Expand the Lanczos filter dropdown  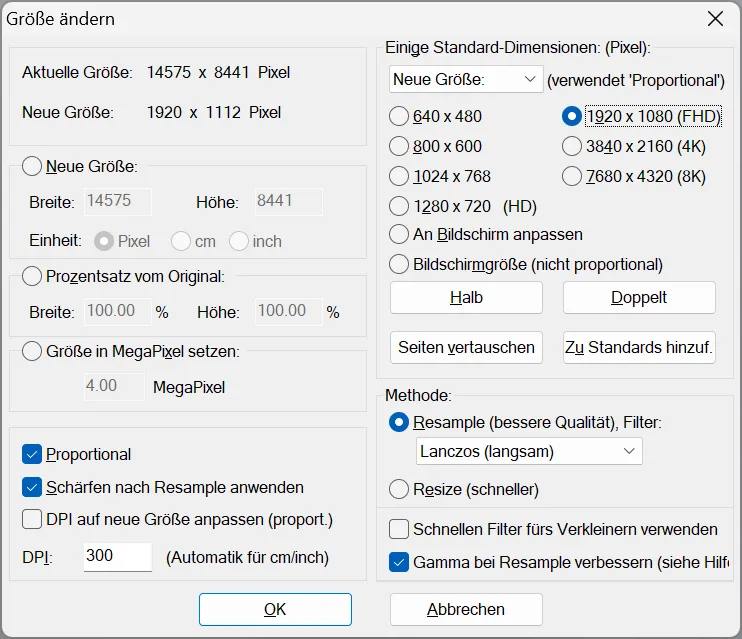click(529, 452)
